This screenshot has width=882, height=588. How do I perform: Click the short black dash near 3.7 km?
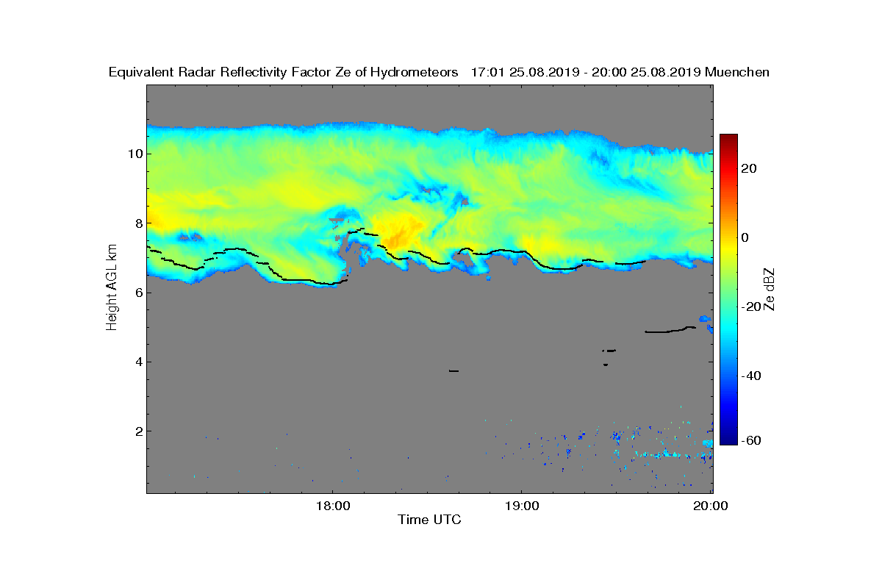pos(453,371)
